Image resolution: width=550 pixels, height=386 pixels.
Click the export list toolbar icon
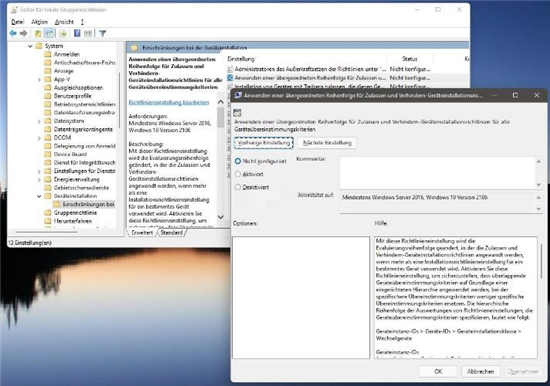click(x=63, y=33)
